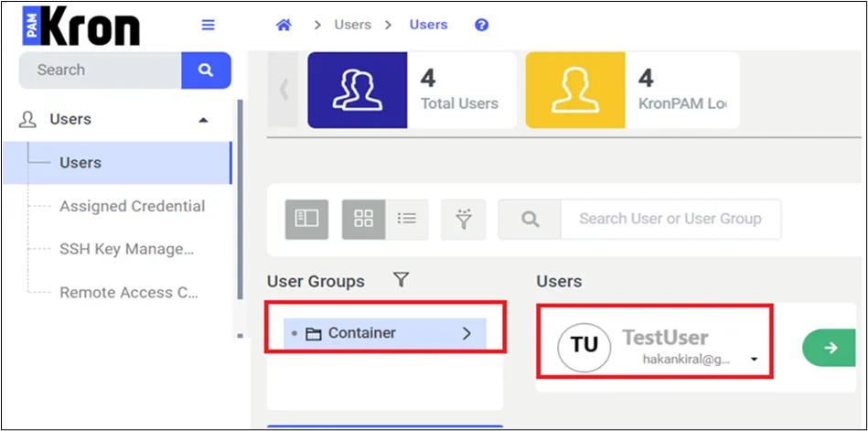This screenshot has width=868, height=431.
Task: Click Search User or User Group field
Action: [671, 220]
